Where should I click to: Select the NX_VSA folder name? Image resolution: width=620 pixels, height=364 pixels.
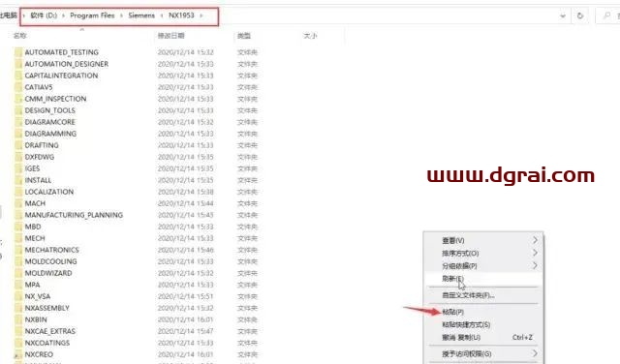pos(38,296)
